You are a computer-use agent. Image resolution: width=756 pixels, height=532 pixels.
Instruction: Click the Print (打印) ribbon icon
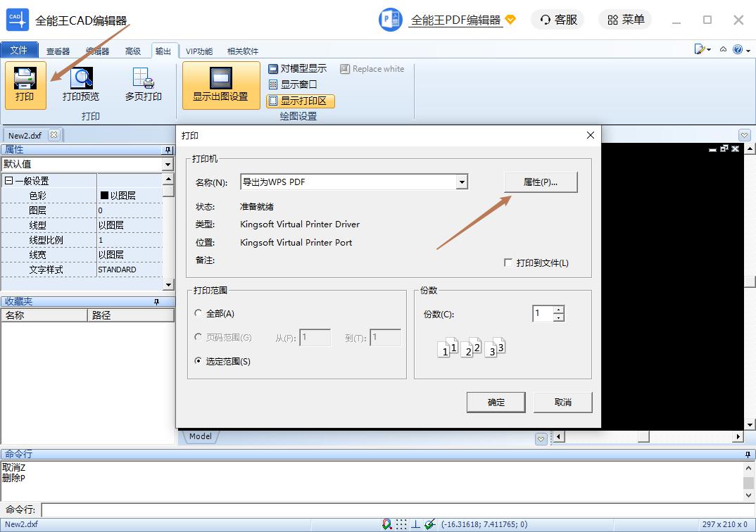25,84
